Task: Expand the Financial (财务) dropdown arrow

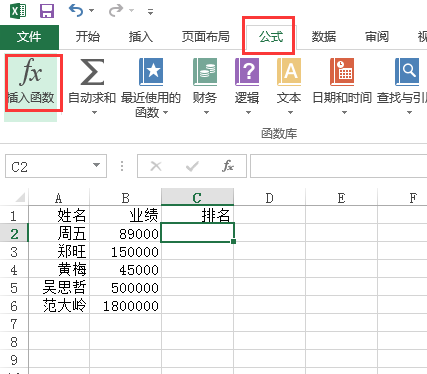Action: point(206,113)
